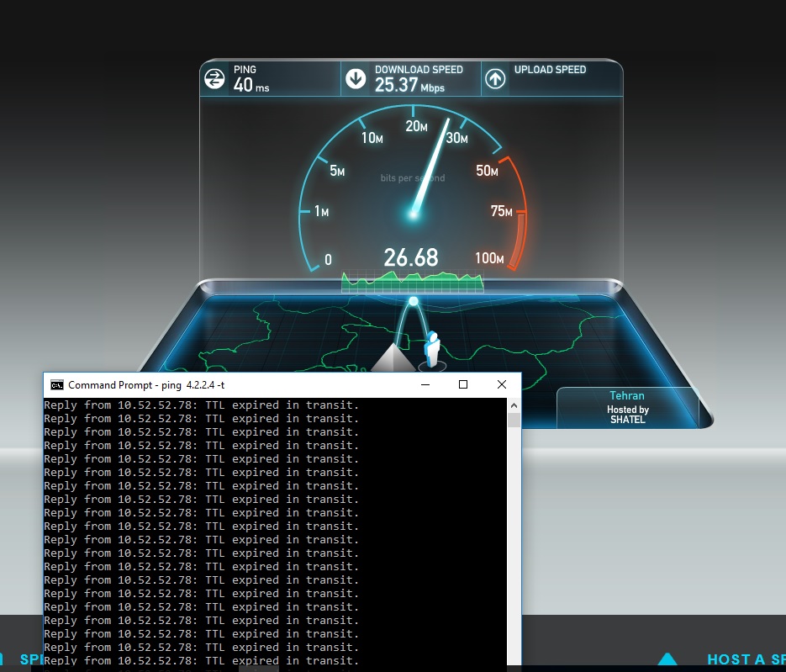Click the pyramid server marker on map
Screen dimensions: 786x672
coord(394,357)
